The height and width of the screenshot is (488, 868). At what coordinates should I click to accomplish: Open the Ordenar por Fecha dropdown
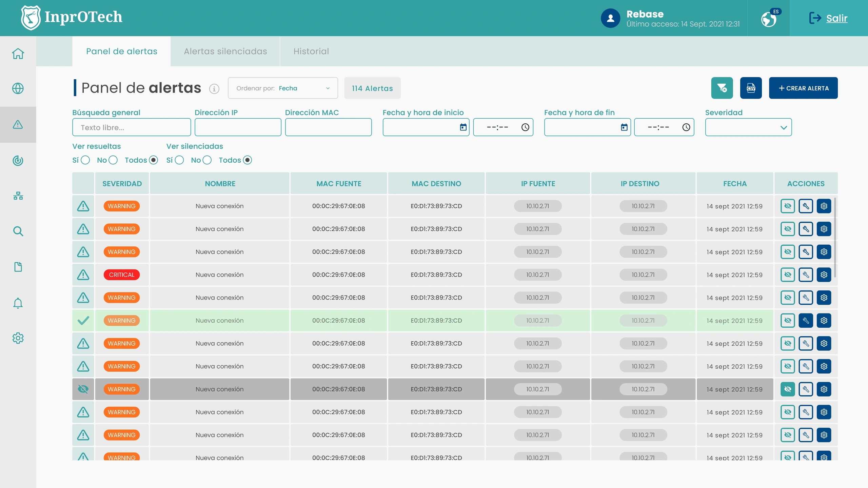(x=283, y=88)
